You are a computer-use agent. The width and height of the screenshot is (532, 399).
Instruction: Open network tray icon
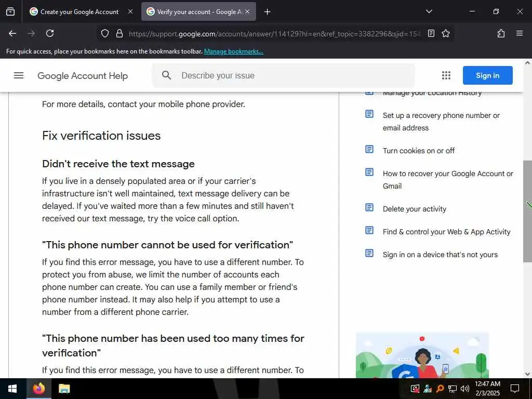(x=453, y=389)
